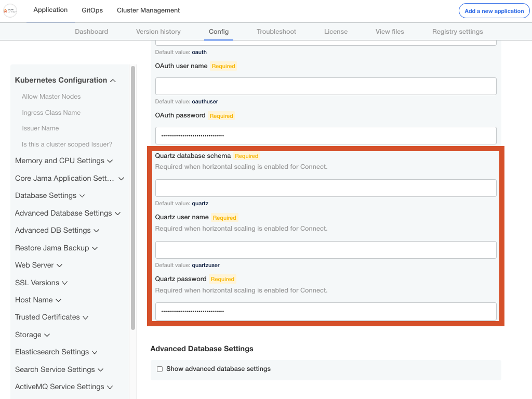Jump to Issuer Name setting
This screenshot has width=532, height=399.
pos(41,128)
